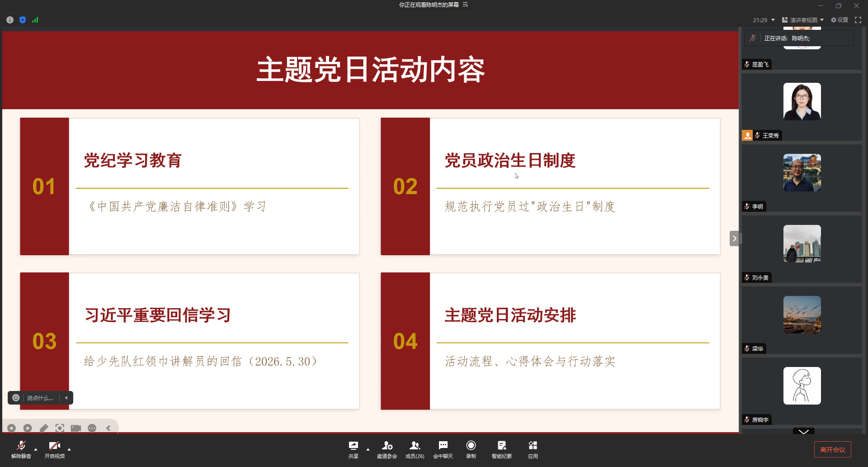This screenshot has height=467, width=868.
Task: Toggle fullscreen icon in top right
Action: pos(858,20)
